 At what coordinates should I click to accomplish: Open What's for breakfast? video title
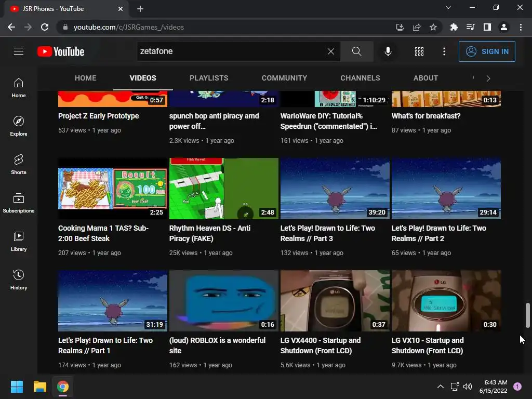[x=426, y=116]
